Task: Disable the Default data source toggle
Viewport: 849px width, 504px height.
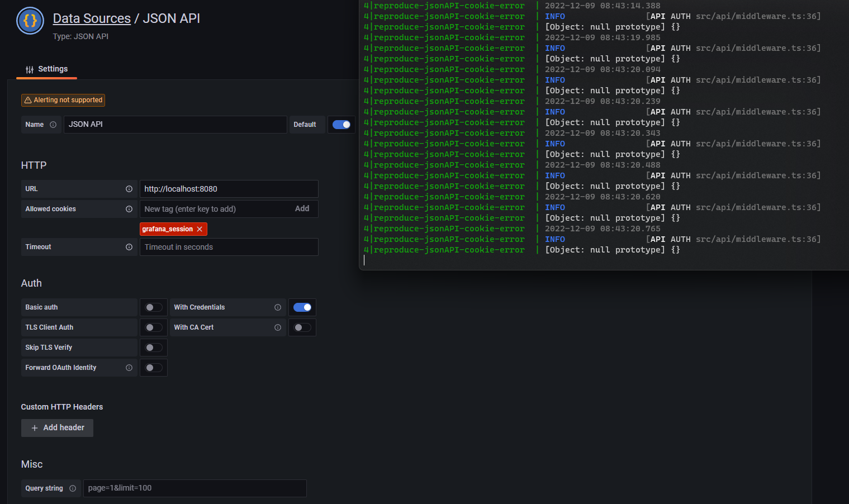Action: coord(342,124)
